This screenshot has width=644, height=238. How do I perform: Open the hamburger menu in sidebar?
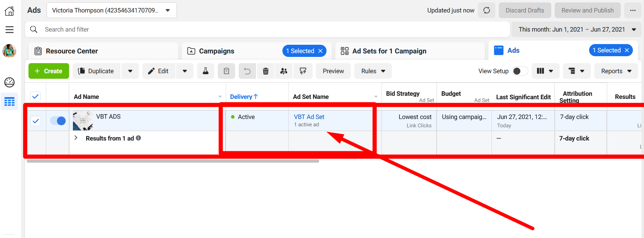coord(9,30)
